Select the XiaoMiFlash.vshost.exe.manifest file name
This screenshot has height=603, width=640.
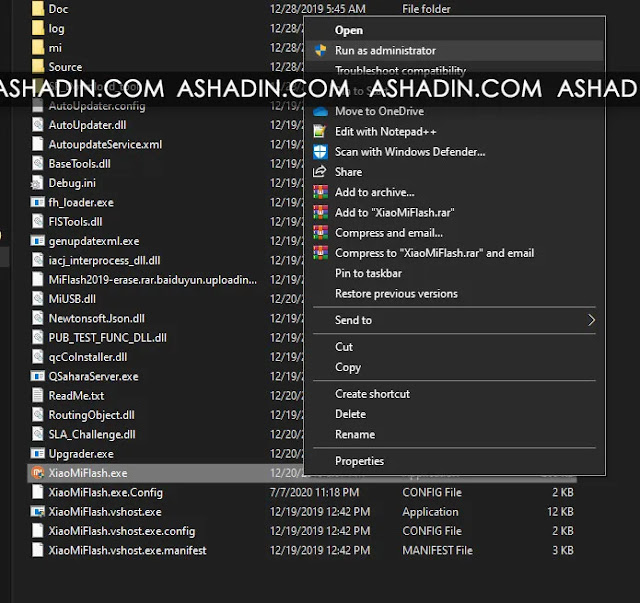pyautogui.click(x=127, y=550)
